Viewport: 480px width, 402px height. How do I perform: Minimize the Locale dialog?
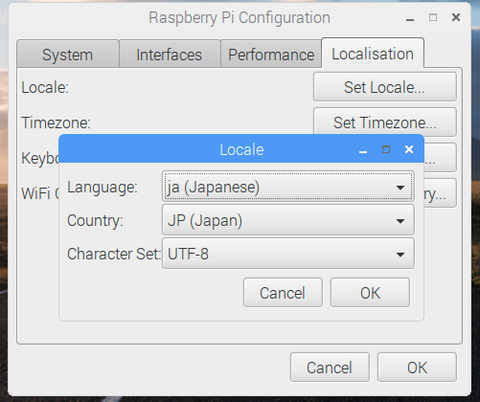(x=363, y=152)
